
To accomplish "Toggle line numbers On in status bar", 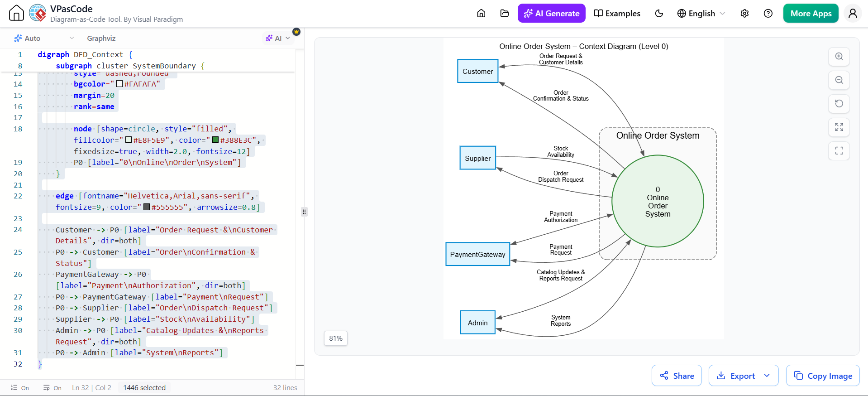I will tap(20, 388).
